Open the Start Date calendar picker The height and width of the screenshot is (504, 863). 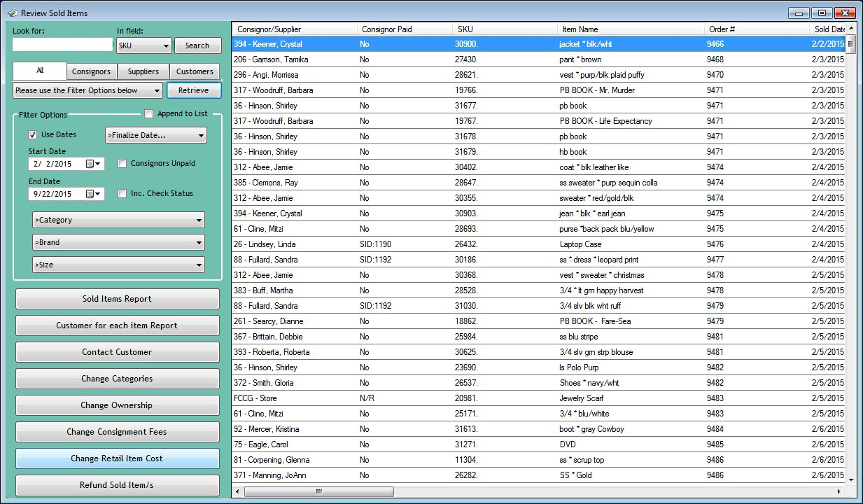coord(94,164)
